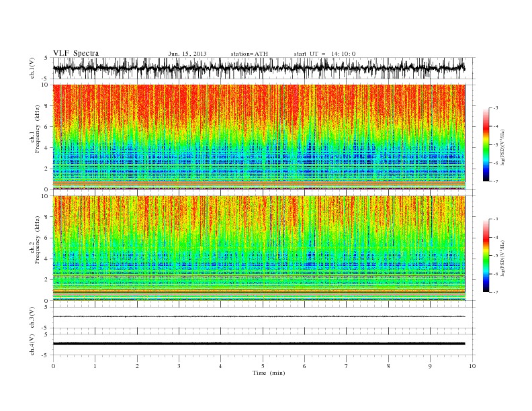Click the ch.3 voltage waveform trace
Image resolution: width=532 pixels, height=411 pixels.
(259, 316)
